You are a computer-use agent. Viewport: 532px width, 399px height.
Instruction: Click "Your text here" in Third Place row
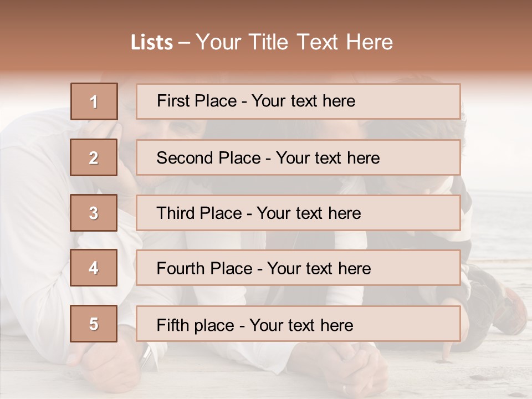click(309, 213)
